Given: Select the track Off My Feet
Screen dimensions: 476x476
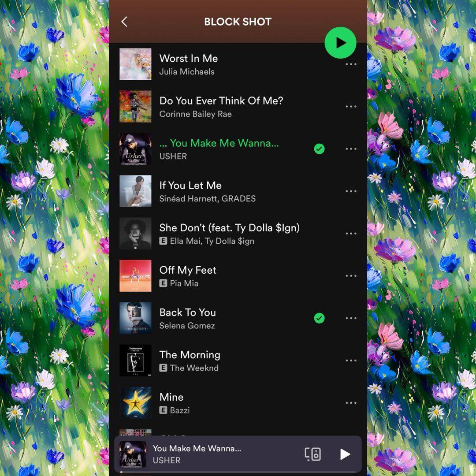Looking at the screenshot, I should click(x=188, y=270).
